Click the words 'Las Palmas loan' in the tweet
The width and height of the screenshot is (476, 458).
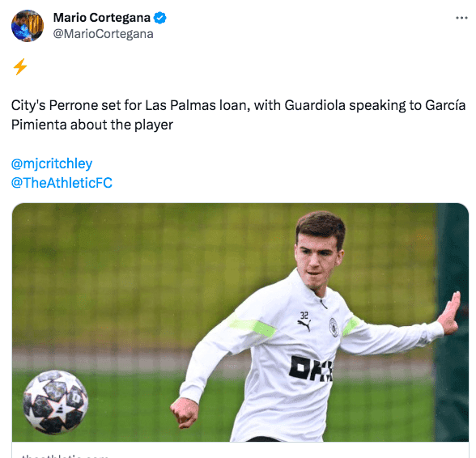tap(198, 106)
